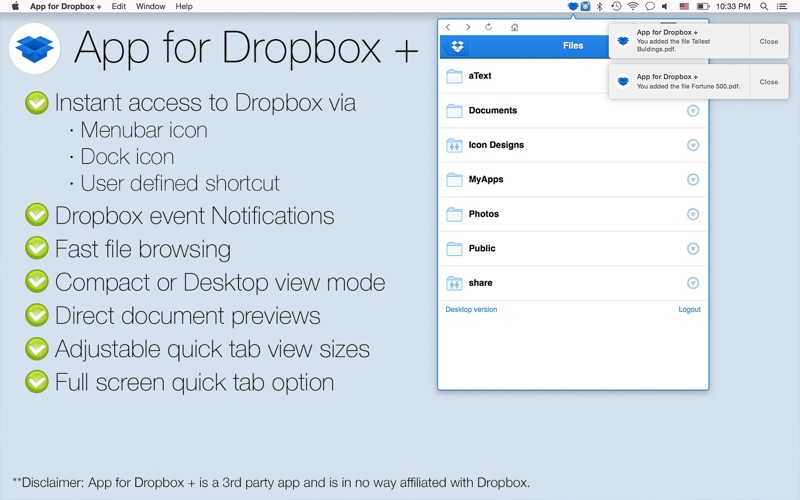800x500 pixels.
Task: Click the 'You added the file Tallest Buildings.pdf' text
Action: [673, 45]
